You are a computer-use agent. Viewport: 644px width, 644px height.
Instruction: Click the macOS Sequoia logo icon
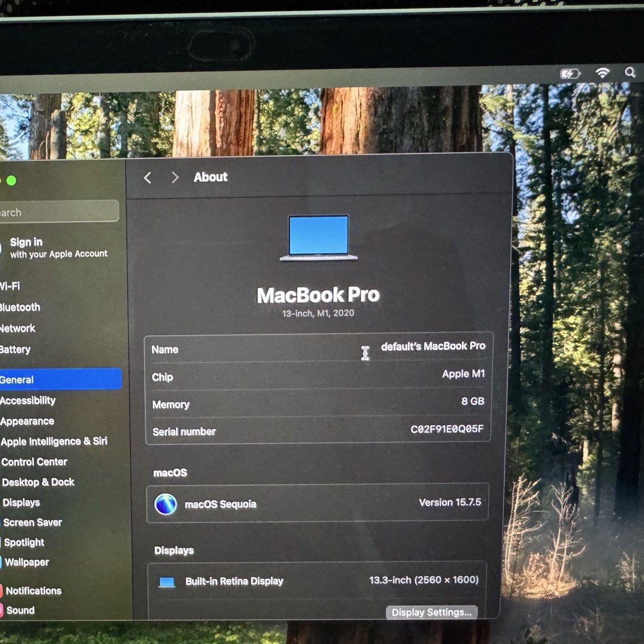click(x=166, y=504)
